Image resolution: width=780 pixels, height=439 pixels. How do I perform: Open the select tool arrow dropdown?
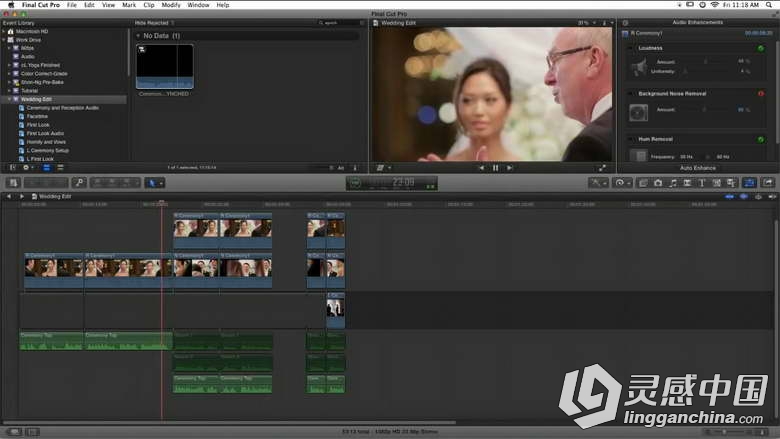pyautogui.click(x=155, y=183)
